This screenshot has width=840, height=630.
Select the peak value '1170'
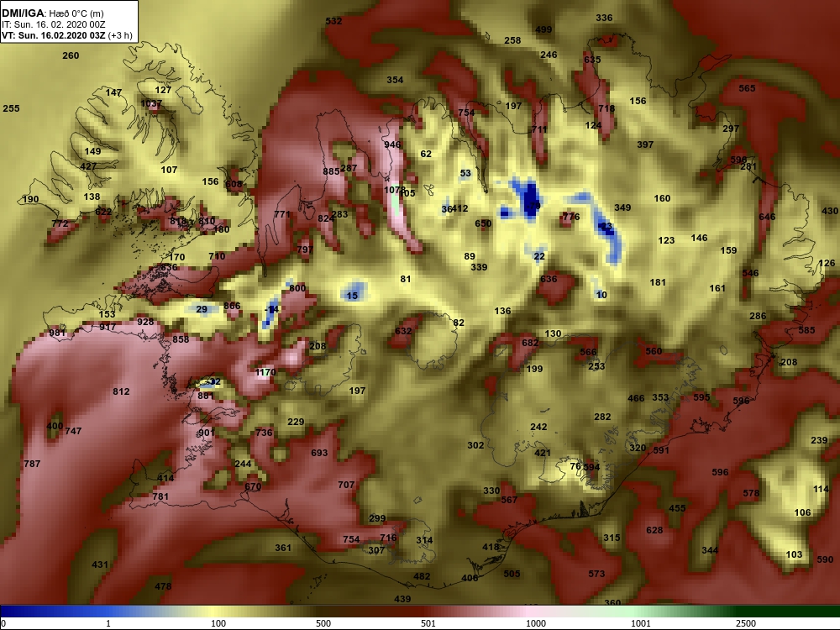pyautogui.click(x=265, y=372)
